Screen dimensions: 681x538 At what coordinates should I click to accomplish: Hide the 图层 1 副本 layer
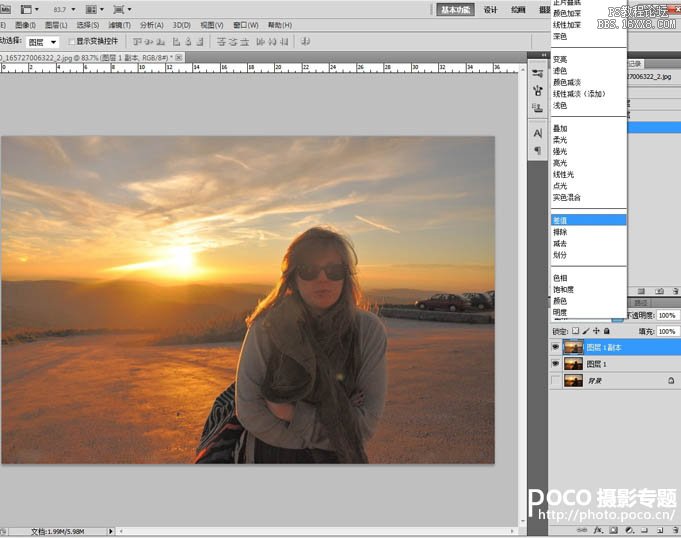pyautogui.click(x=555, y=347)
